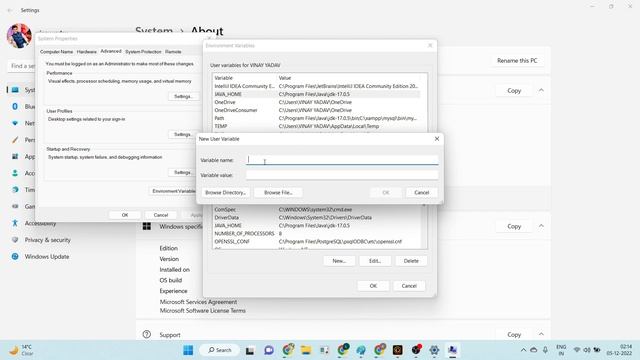This screenshot has height=360, width=640.
Task: Click Cancel in Environment Variables dialog
Action: coord(409,286)
